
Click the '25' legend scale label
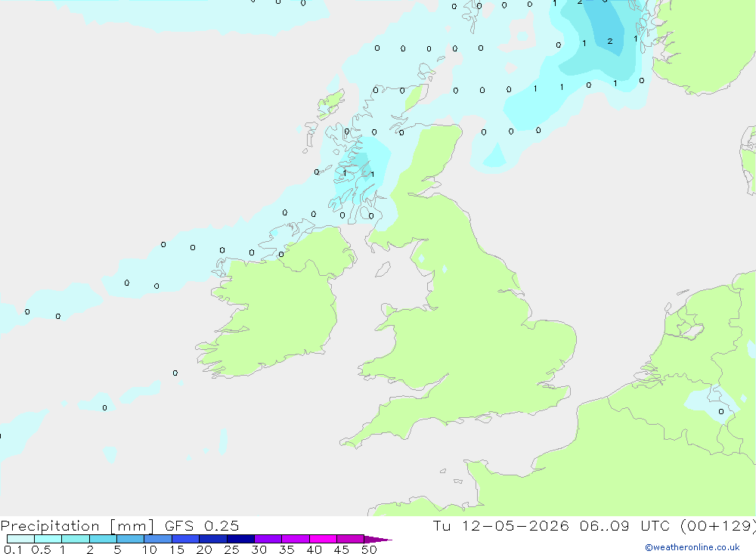coord(231,549)
